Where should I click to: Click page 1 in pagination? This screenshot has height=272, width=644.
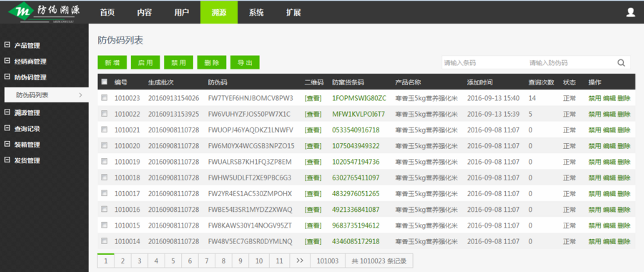click(x=106, y=261)
